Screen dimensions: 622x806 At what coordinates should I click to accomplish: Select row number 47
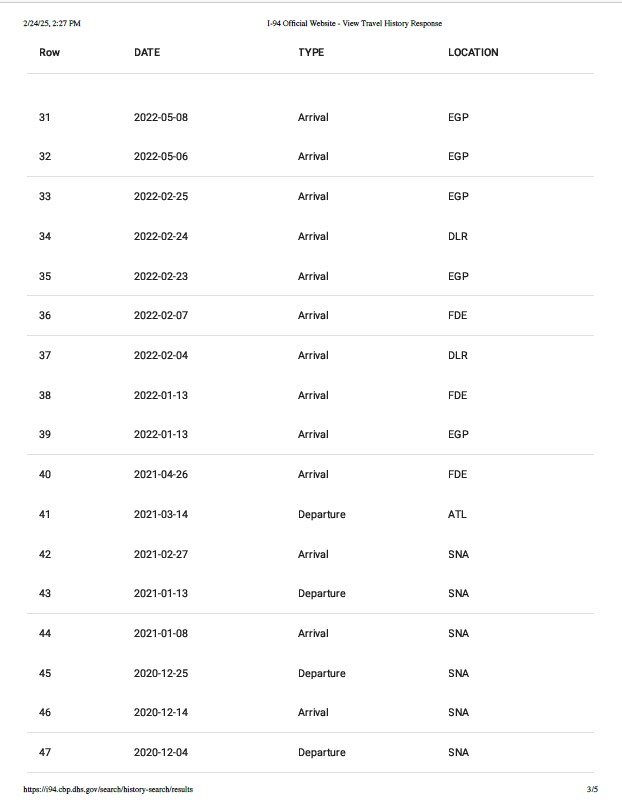point(45,752)
